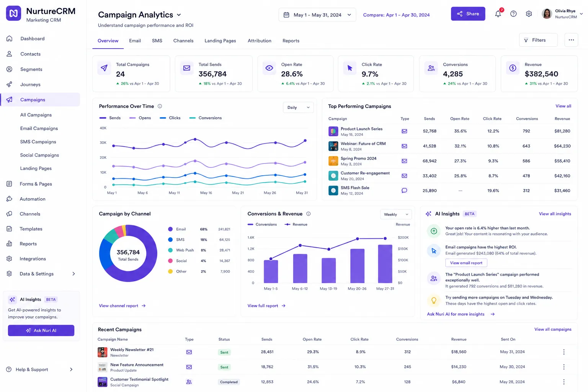588x392 pixels.
Task: Open the View channel report link
Action: point(122,306)
